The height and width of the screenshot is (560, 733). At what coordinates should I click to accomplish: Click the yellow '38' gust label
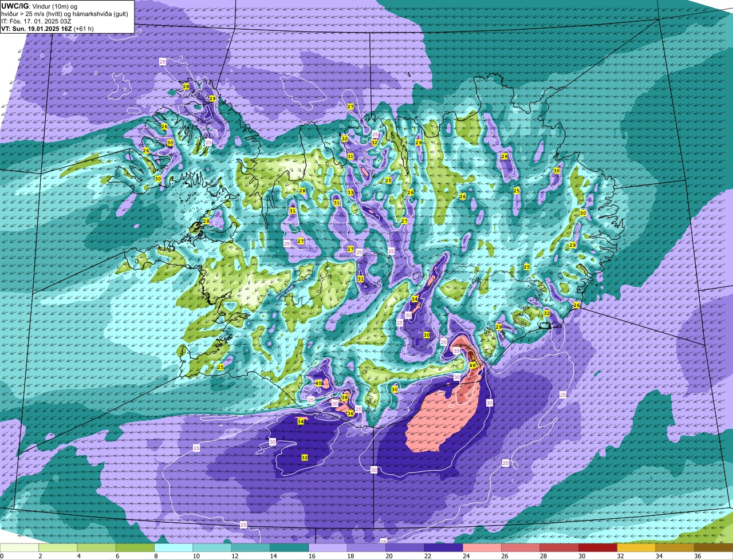click(x=345, y=397)
